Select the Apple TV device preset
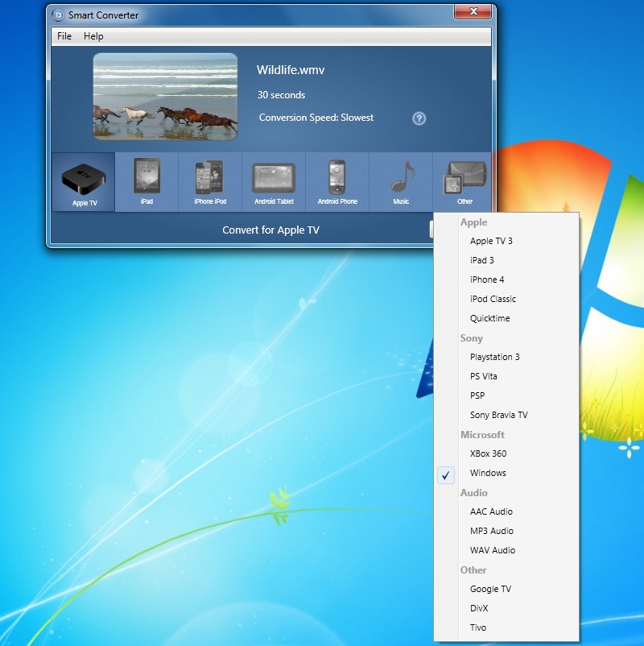644x646 pixels. point(84,182)
